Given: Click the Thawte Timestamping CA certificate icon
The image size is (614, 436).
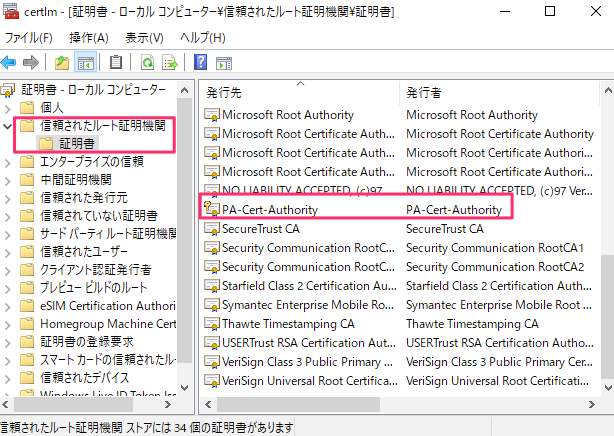Looking at the screenshot, I should tap(212, 324).
